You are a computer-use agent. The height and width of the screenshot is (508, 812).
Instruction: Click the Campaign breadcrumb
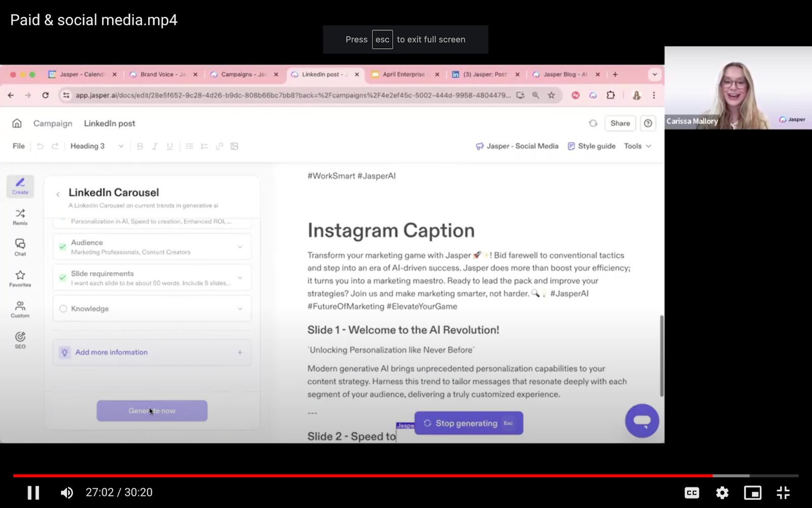point(53,123)
